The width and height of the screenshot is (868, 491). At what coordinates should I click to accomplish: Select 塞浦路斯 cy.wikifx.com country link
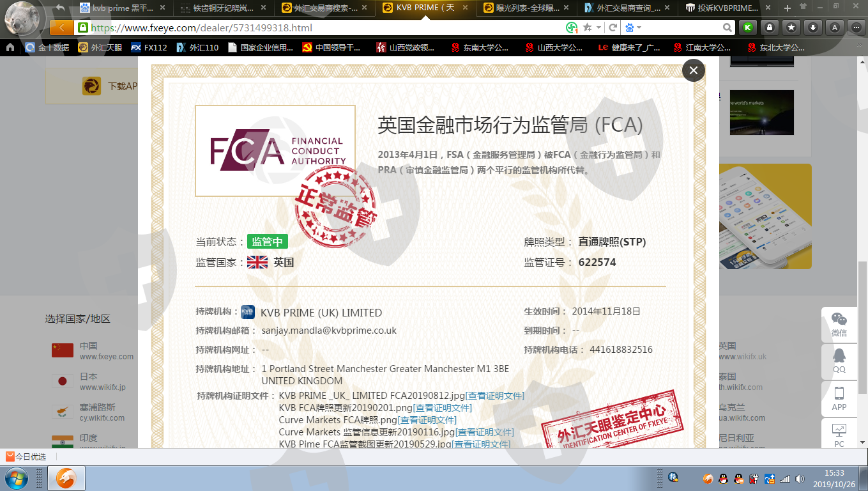[88, 412]
